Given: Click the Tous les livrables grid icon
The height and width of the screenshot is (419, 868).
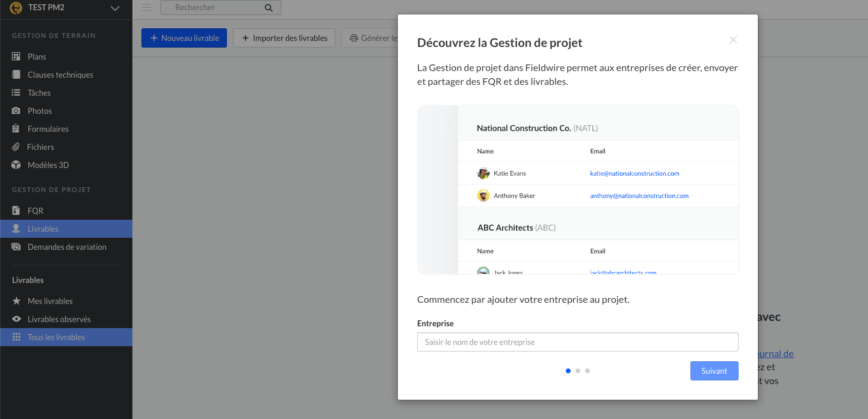Looking at the screenshot, I should pyautogui.click(x=16, y=337).
